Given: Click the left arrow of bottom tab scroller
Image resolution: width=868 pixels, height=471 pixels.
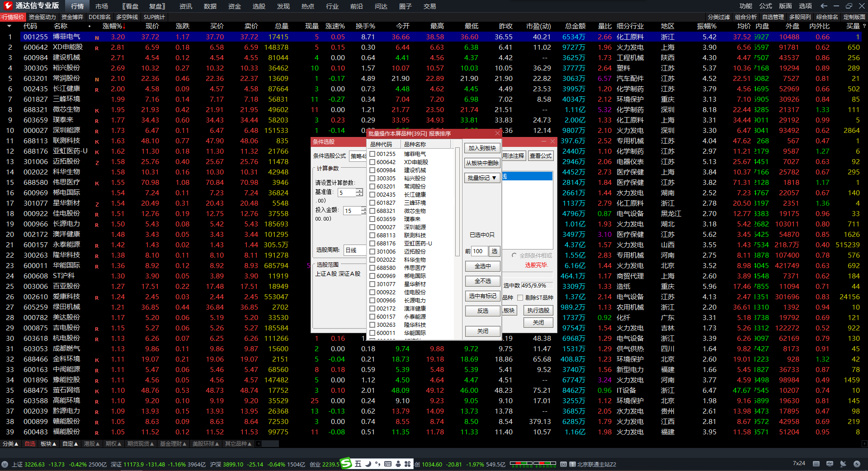Looking at the screenshot, I should point(259,444).
